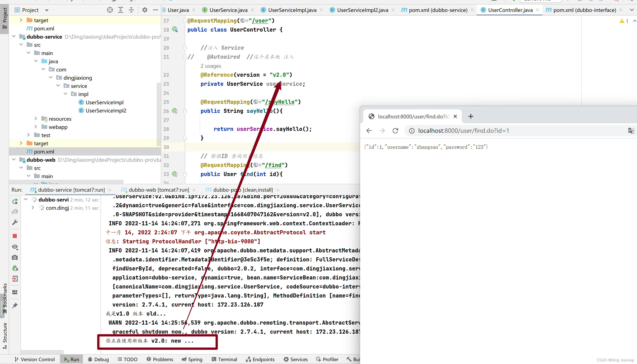Open Project panel settings gear
Viewport: 637px width, 364px height.
145,10
